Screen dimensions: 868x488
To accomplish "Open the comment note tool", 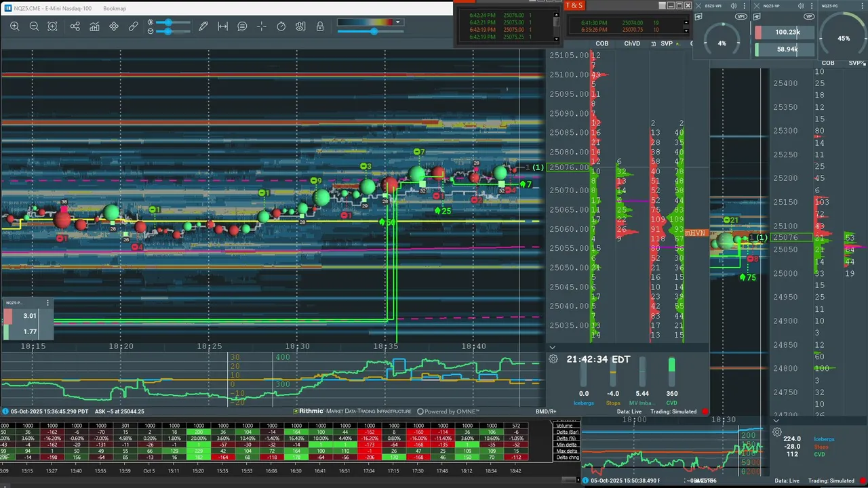I will click(242, 26).
